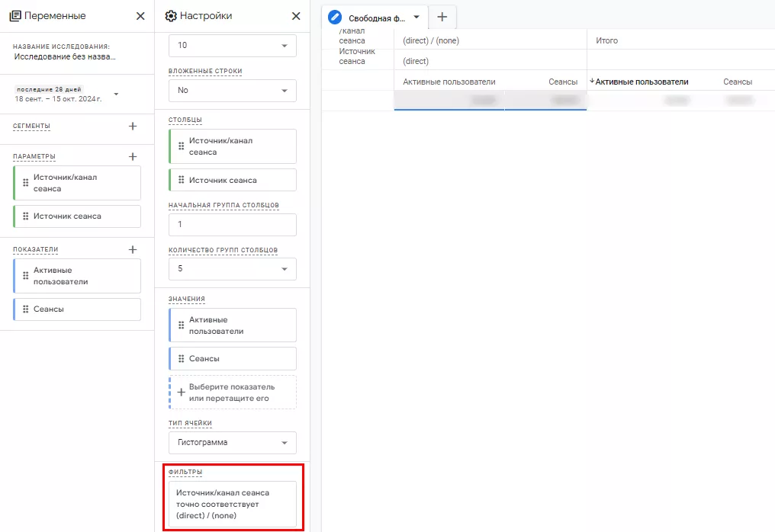775x532 pixels.
Task: Add a new exploration tab
Action: pos(442,17)
